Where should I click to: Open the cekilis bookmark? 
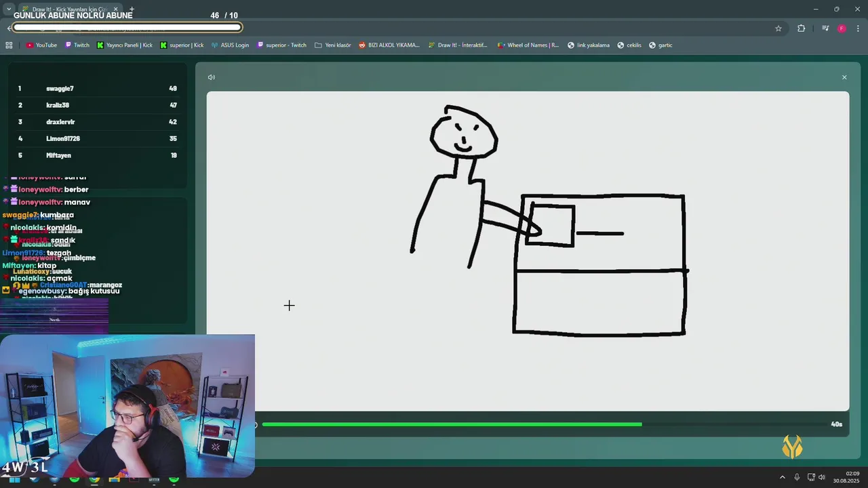pos(629,45)
